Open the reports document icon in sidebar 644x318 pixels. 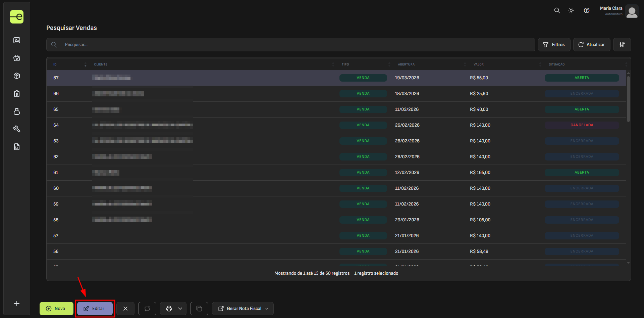click(x=17, y=147)
